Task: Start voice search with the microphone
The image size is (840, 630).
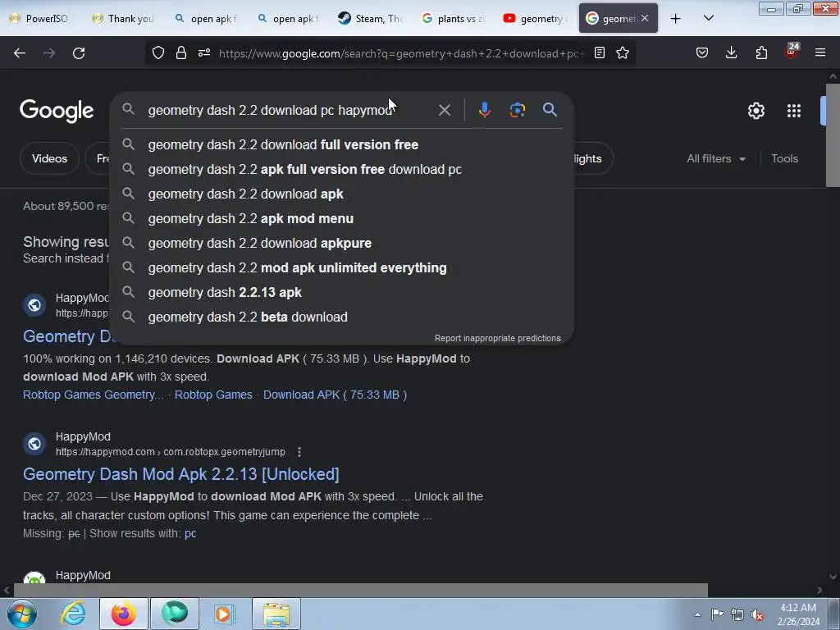Action: point(484,110)
